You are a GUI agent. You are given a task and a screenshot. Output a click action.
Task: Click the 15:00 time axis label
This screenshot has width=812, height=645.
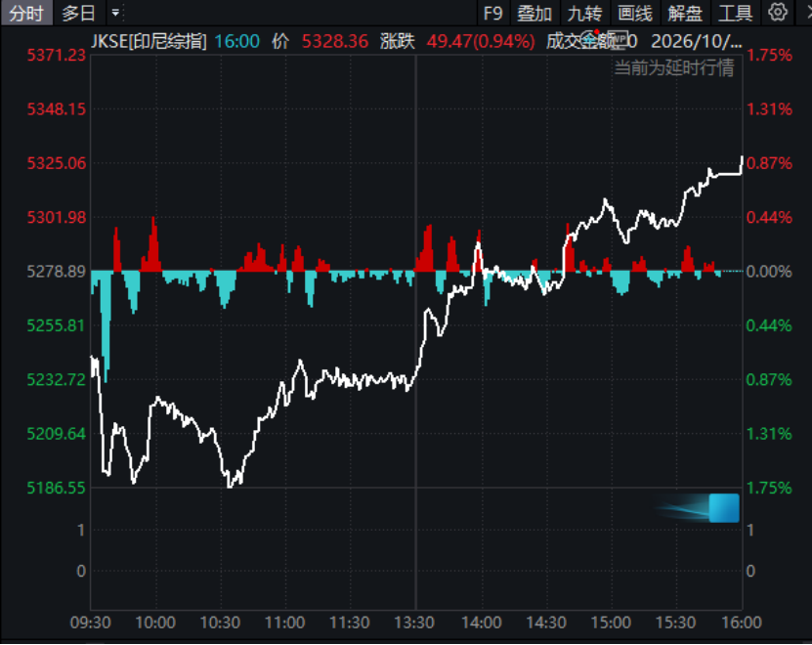click(611, 623)
